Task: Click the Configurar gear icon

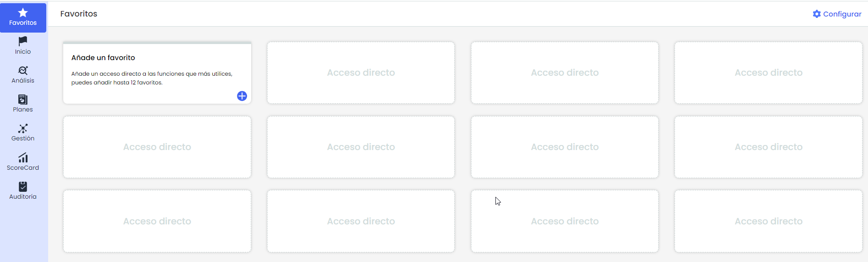Action: point(817,14)
